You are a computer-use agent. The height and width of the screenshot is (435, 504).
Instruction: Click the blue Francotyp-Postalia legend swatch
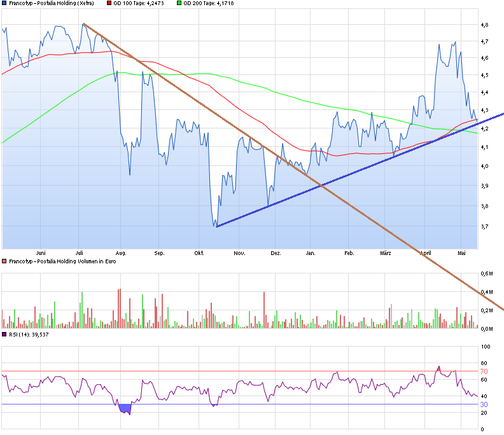point(4,3)
